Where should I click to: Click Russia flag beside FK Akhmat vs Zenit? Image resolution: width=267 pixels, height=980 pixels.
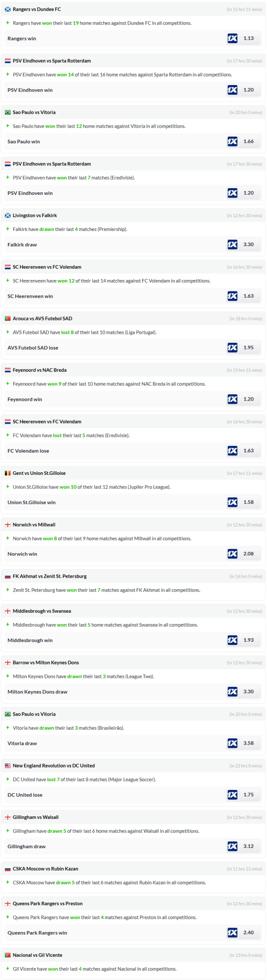pyautogui.click(x=8, y=576)
